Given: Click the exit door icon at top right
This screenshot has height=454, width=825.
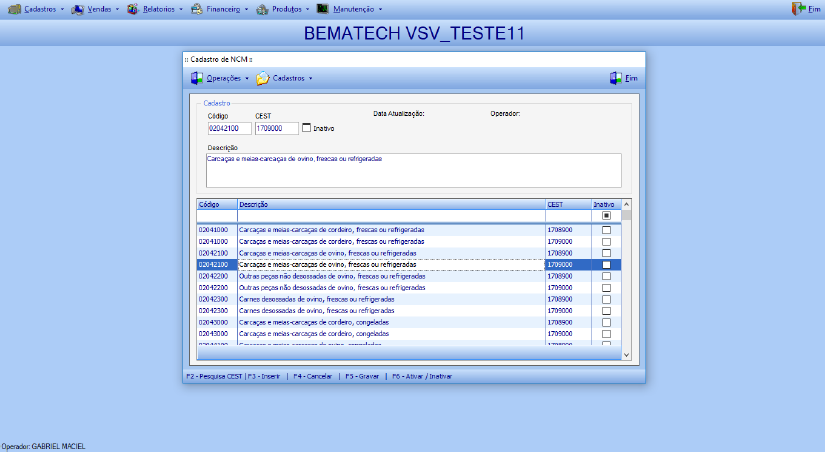Looking at the screenshot, I should [x=798, y=9].
